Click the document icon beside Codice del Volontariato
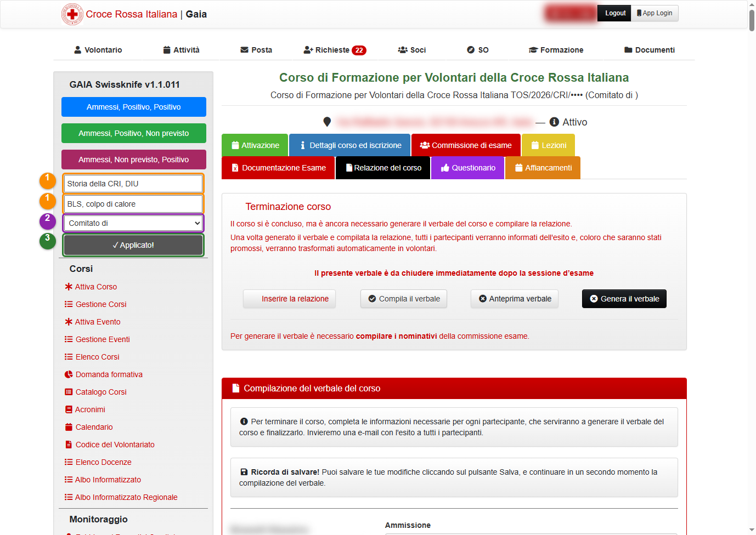The height and width of the screenshot is (535, 756). click(69, 445)
